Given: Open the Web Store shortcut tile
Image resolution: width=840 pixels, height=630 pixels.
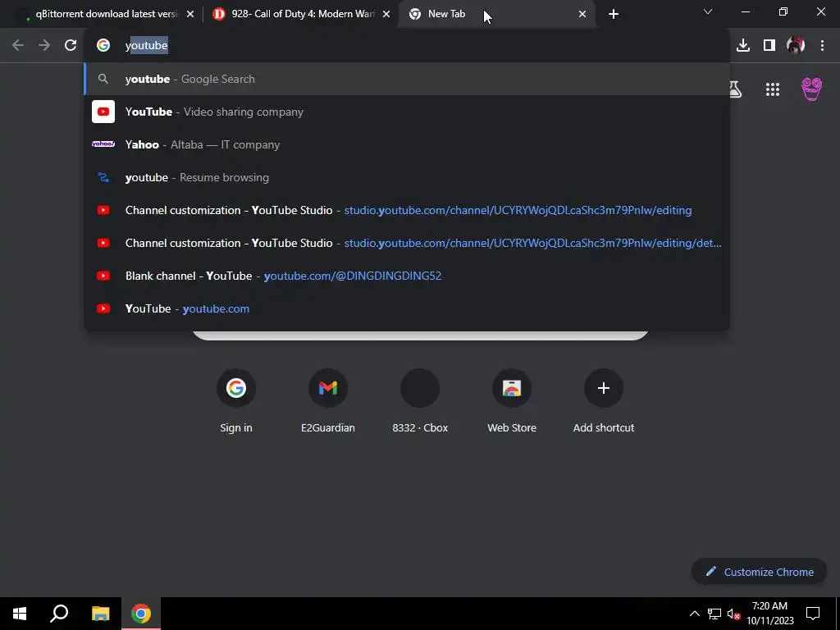Looking at the screenshot, I should (x=512, y=401).
